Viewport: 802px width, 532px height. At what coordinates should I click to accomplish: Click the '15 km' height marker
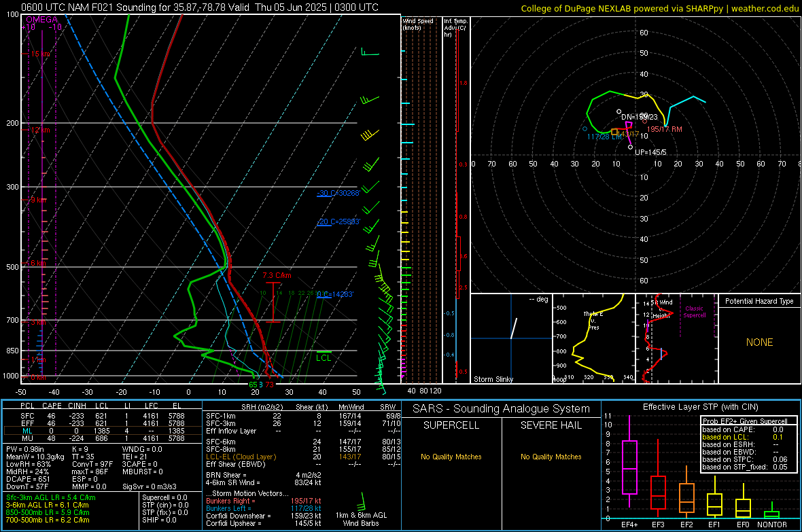click(40, 54)
